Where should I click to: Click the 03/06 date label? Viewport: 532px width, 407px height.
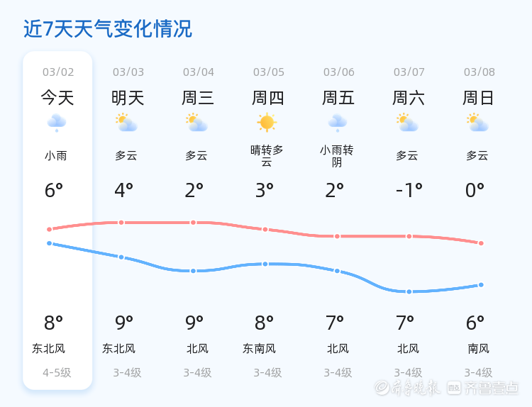point(338,72)
